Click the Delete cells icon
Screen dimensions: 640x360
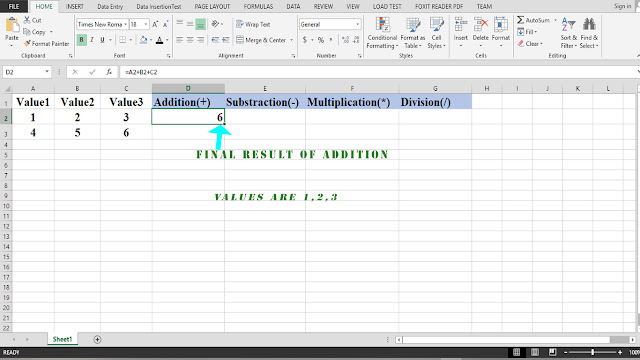480,33
